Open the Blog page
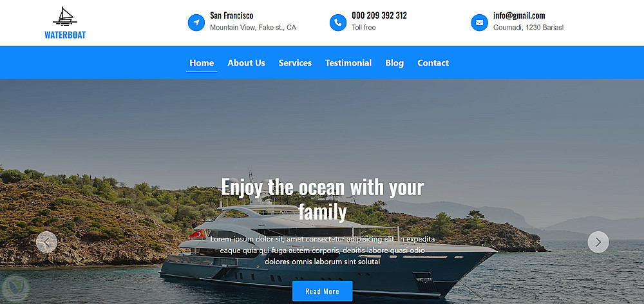 click(x=394, y=63)
